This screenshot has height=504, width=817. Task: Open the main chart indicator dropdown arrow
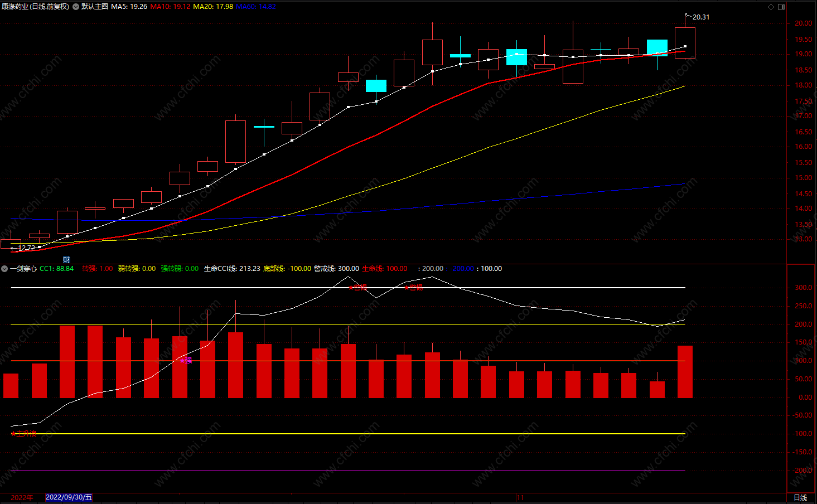click(76, 7)
